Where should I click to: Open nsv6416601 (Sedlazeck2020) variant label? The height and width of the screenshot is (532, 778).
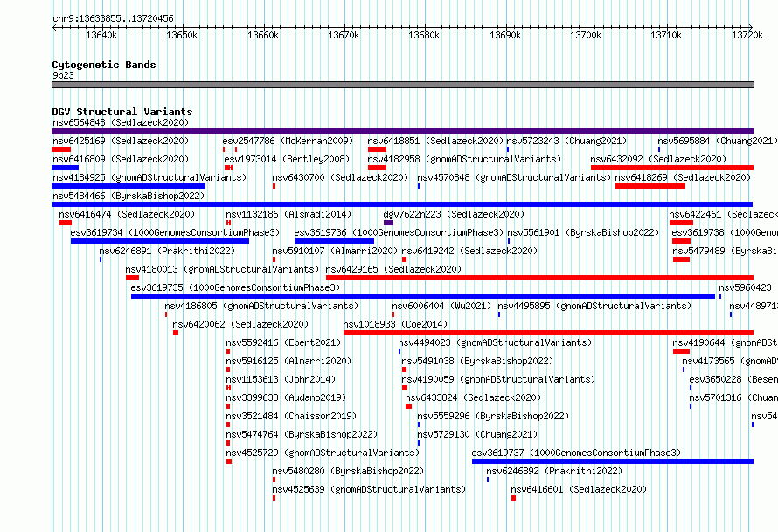pyautogui.click(x=579, y=489)
